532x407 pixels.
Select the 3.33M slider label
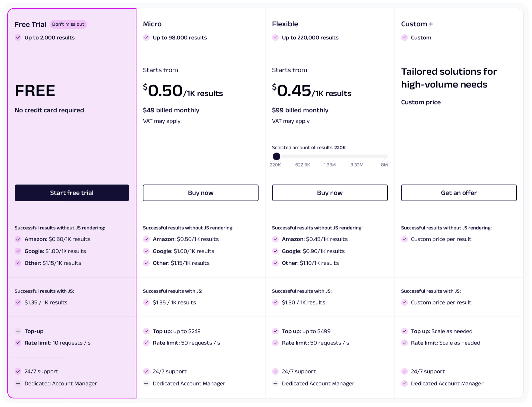(x=357, y=165)
